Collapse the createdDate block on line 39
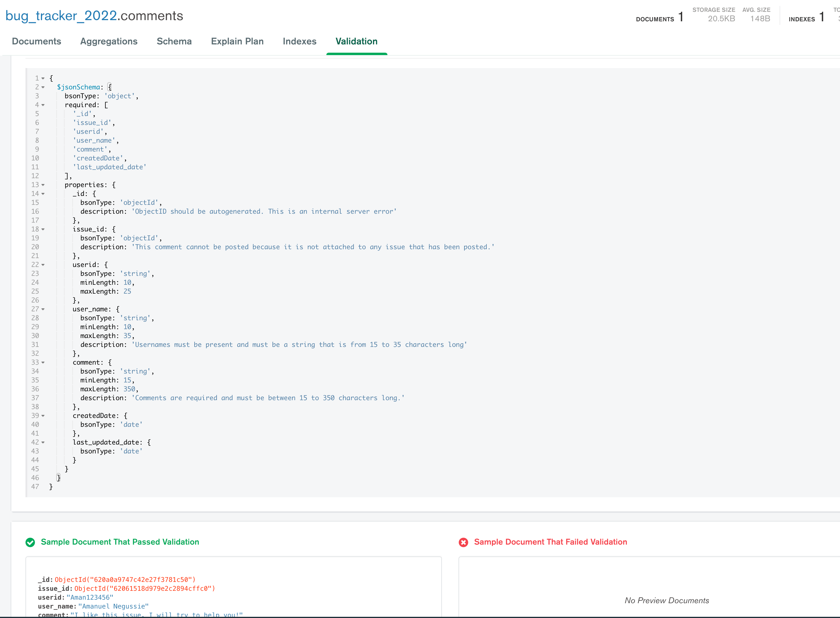 (x=43, y=416)
